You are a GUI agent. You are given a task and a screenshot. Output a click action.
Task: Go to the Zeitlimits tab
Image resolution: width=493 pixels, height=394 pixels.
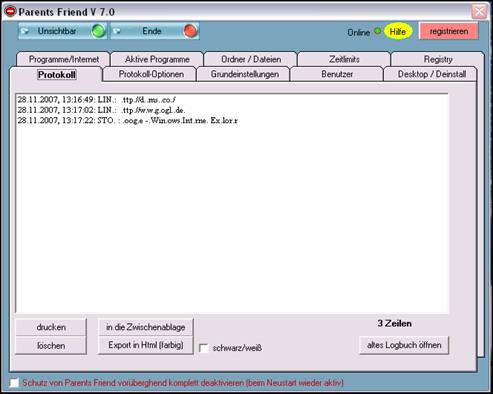point(344,59)
